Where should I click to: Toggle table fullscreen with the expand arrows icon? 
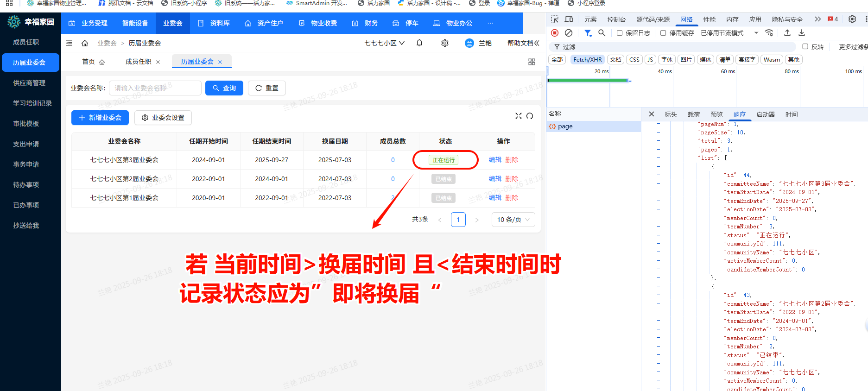point(519,116)
